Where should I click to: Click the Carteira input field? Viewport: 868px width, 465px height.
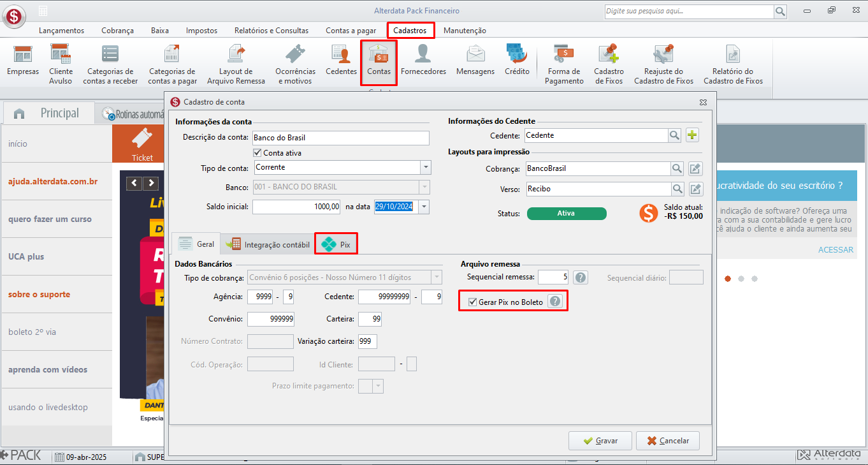click(x=370, y=318)
